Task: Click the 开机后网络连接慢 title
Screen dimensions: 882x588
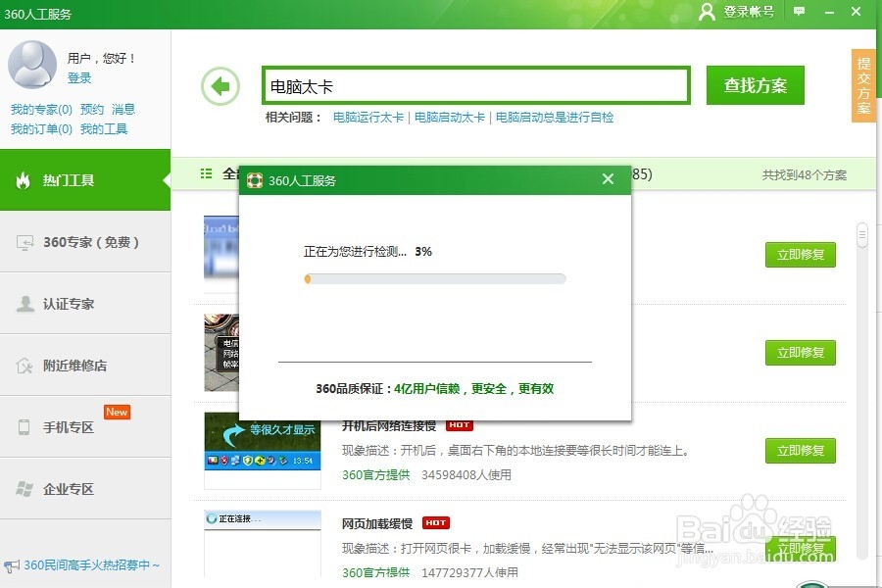Action: coord(389,426)
